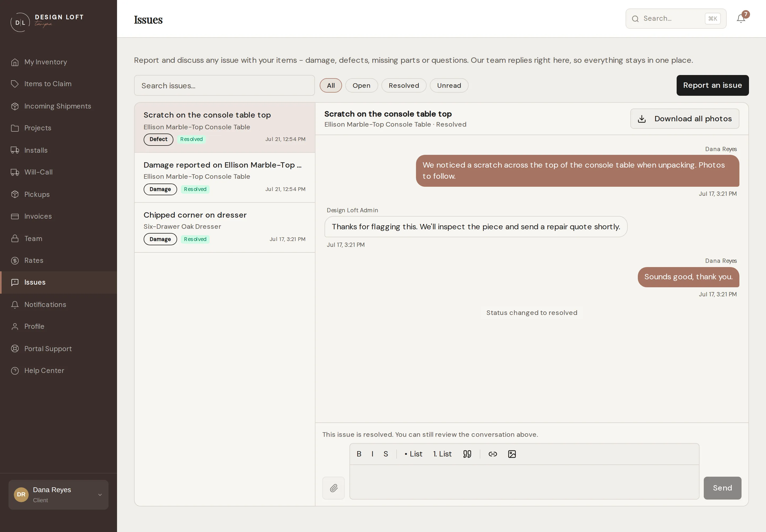Open the Team page
Image resolution: width=766 pixels, height=532 pixels.
(59, 238)
